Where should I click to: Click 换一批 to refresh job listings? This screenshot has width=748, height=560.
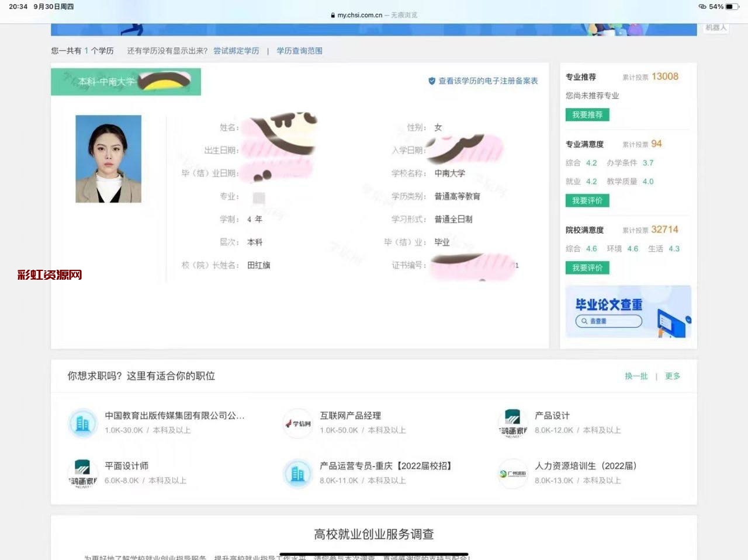pyautogui.click(x=636, y=376)
